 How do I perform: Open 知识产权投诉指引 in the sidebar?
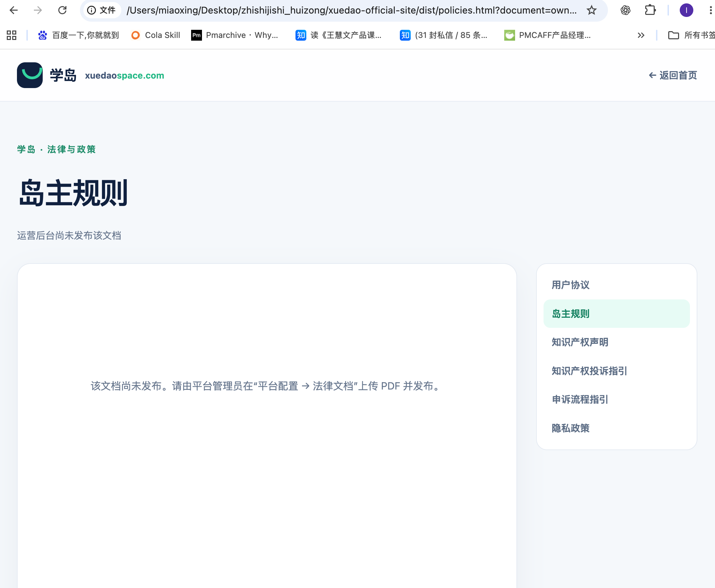[616, 371]
